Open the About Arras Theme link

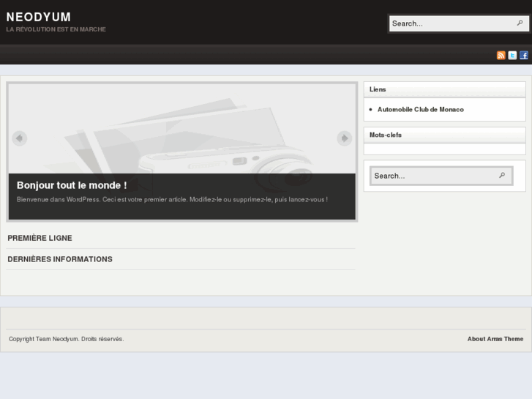click(x=495, y=339)
